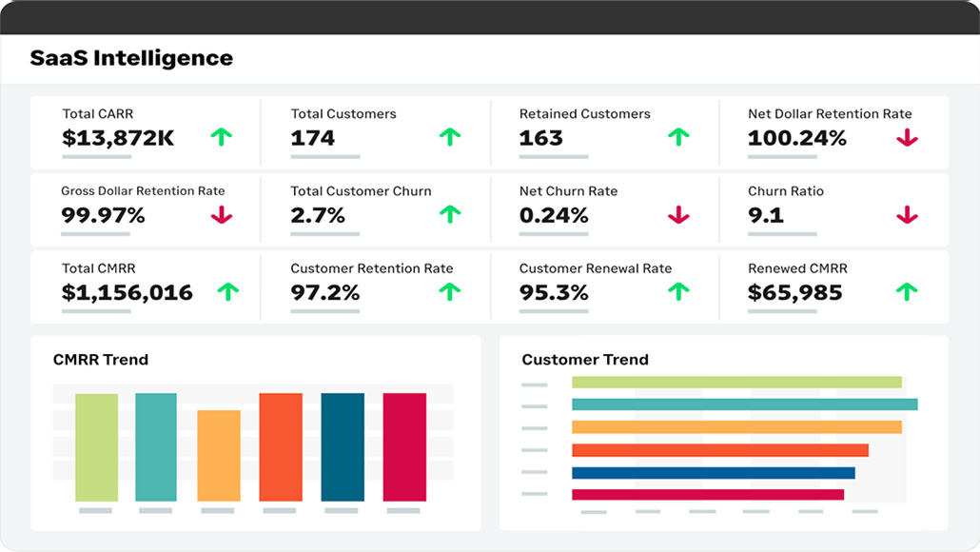
Task: Select the up arrow next to Customer Renewal Rate
Action: (x=678, y=292)
